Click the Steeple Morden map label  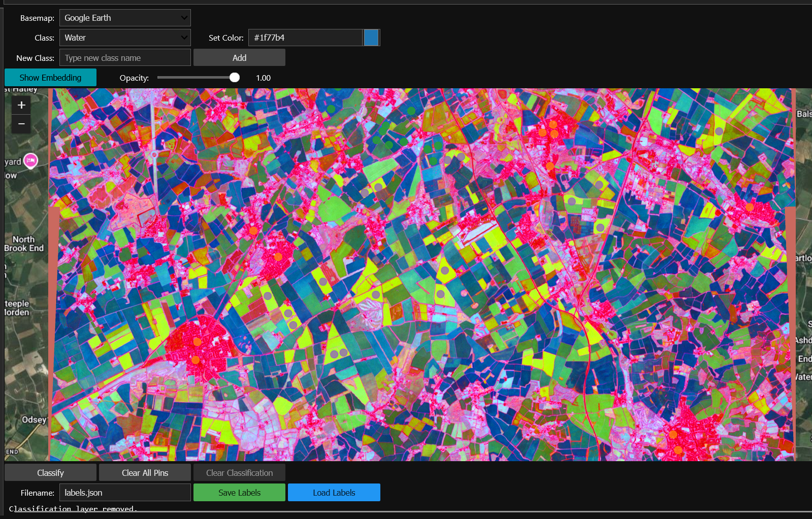17,308
